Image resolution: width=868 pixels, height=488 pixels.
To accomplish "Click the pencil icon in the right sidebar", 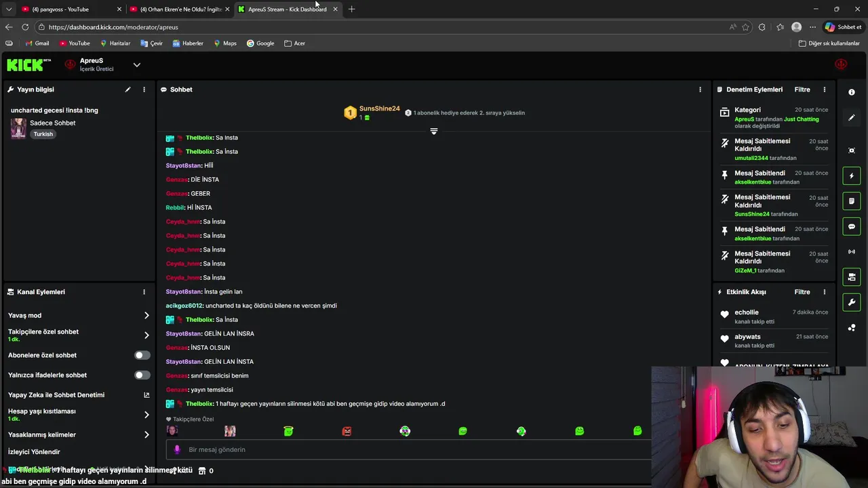I will click(852, 117).
